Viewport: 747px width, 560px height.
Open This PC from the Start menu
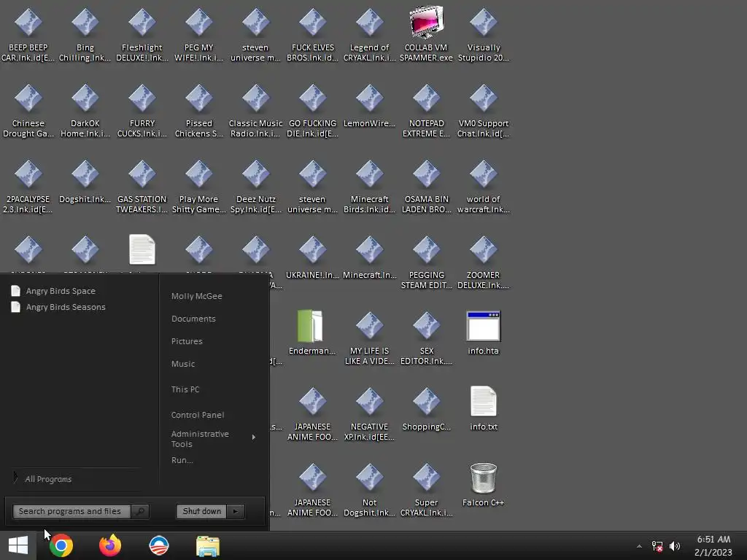(x=185, y=389)
